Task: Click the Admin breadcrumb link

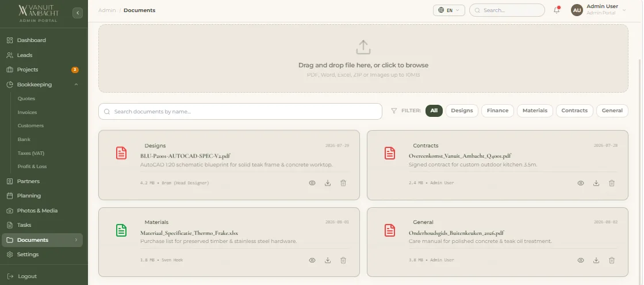Action: click(107, 10)
